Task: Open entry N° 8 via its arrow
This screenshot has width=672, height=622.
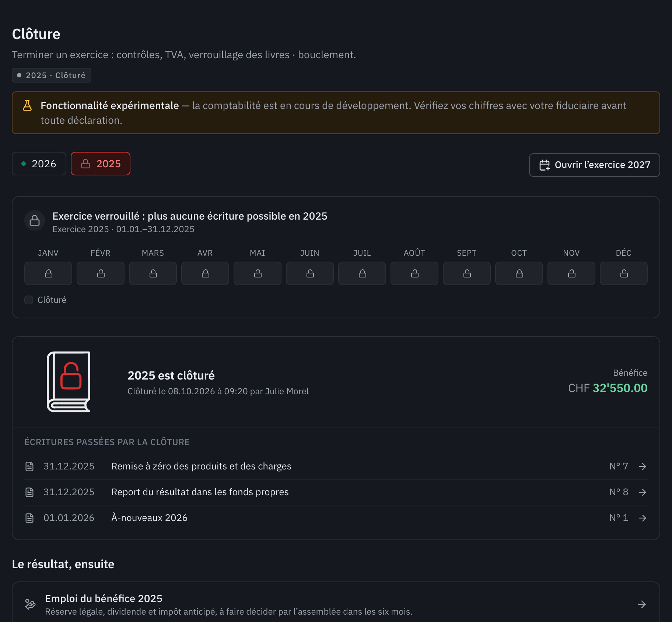Action: (643, 492)
